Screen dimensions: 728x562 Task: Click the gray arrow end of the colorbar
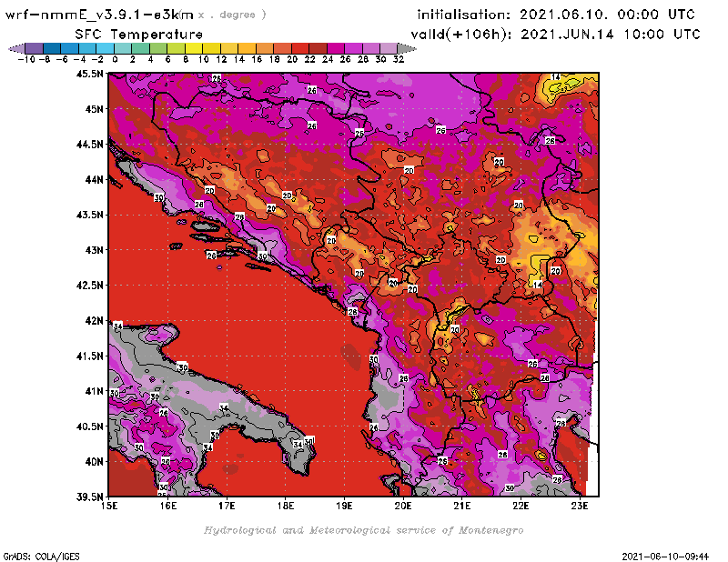(x=407, y=48)
